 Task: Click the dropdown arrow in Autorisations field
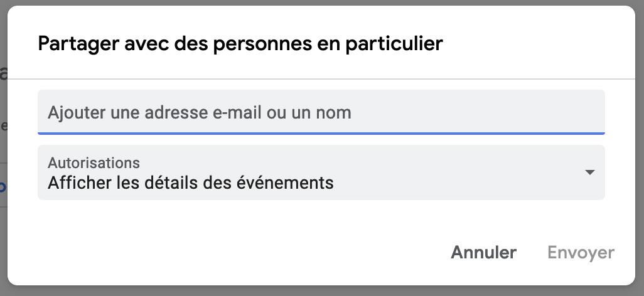(589, 172)
